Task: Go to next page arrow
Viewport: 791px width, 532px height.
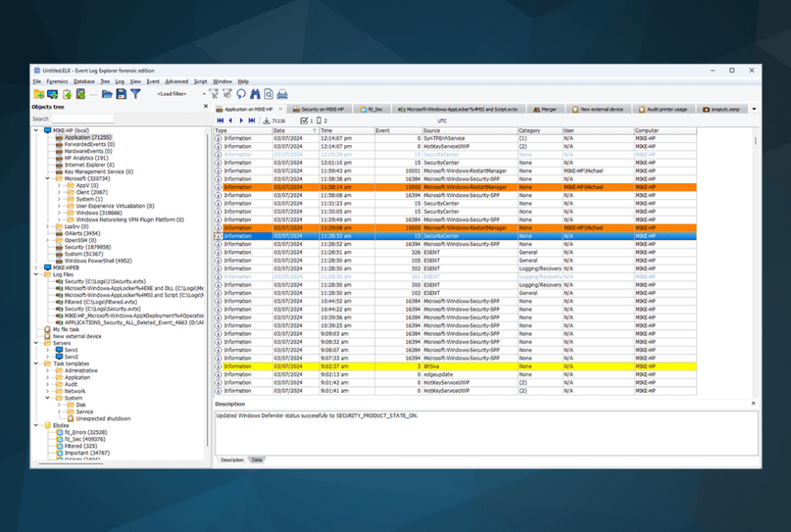Action: 241,120
